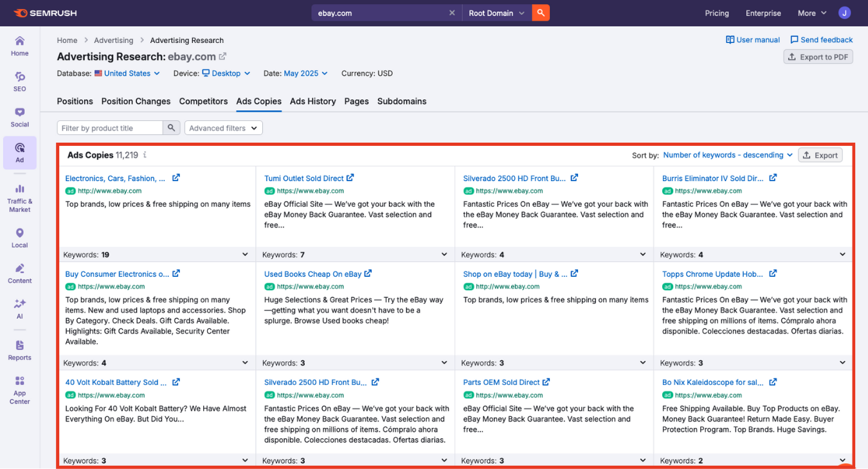Click the filter search magnifier icon
This screenshot has height=469, width=868.
coord(172,128)
